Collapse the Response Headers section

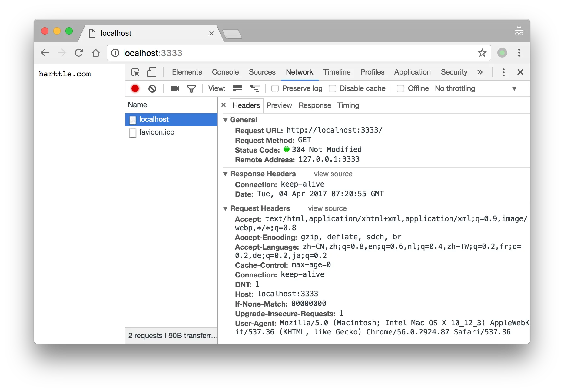click(x=225, y=174)
